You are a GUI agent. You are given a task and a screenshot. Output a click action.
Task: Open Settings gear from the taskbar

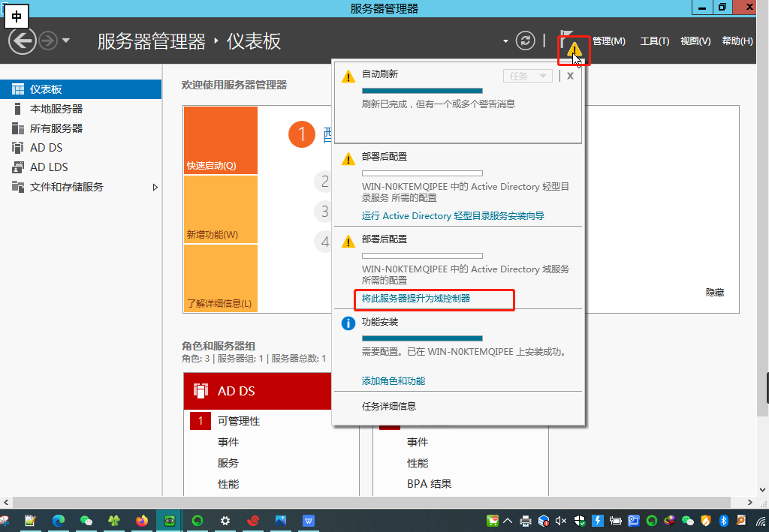[225, 520]
